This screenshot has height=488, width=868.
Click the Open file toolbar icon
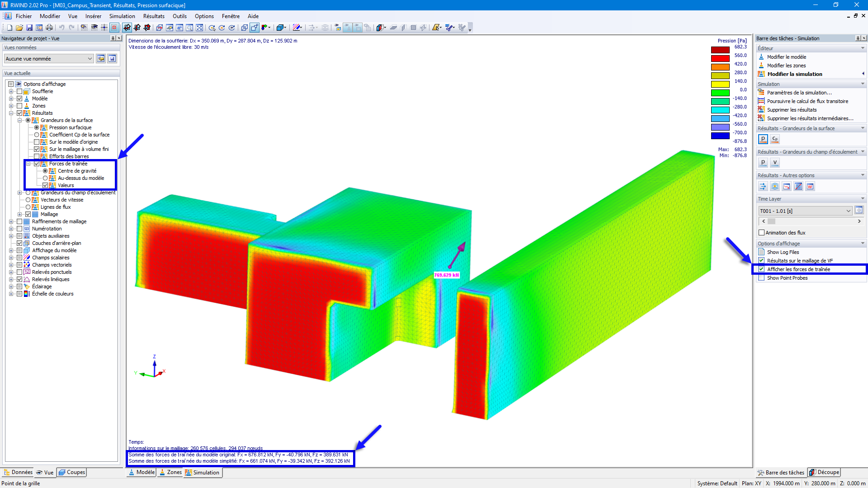[x=19, y=28]
